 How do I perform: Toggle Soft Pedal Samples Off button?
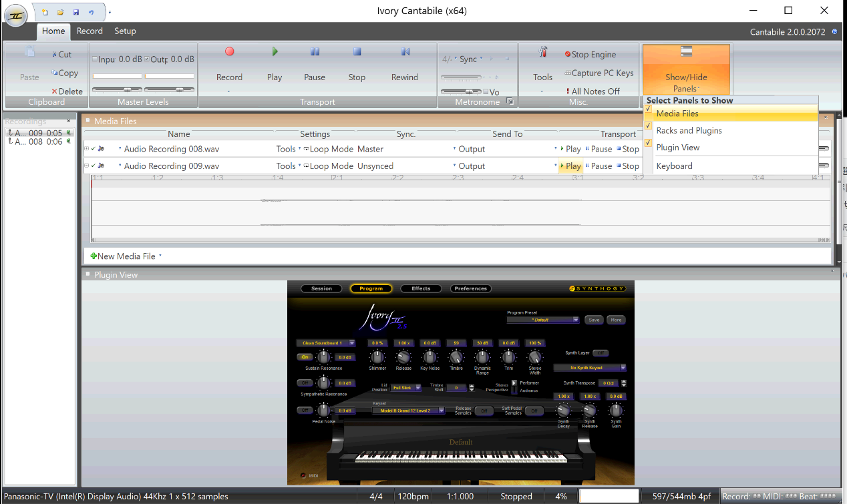click(x=533, y=411)
